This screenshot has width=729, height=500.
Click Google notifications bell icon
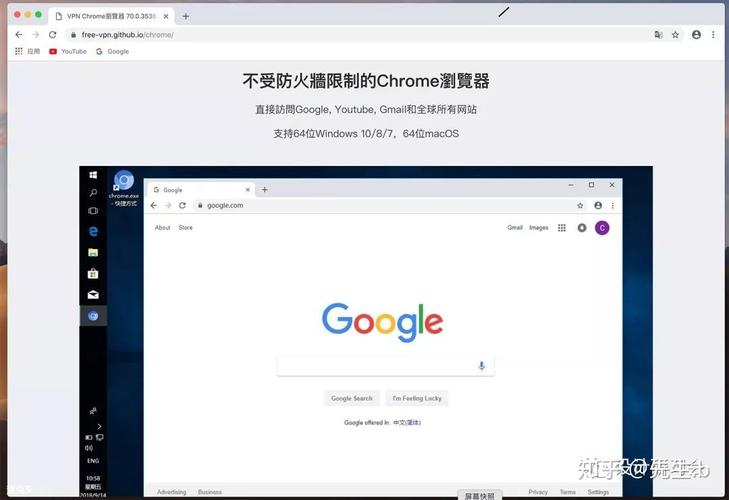582,227
